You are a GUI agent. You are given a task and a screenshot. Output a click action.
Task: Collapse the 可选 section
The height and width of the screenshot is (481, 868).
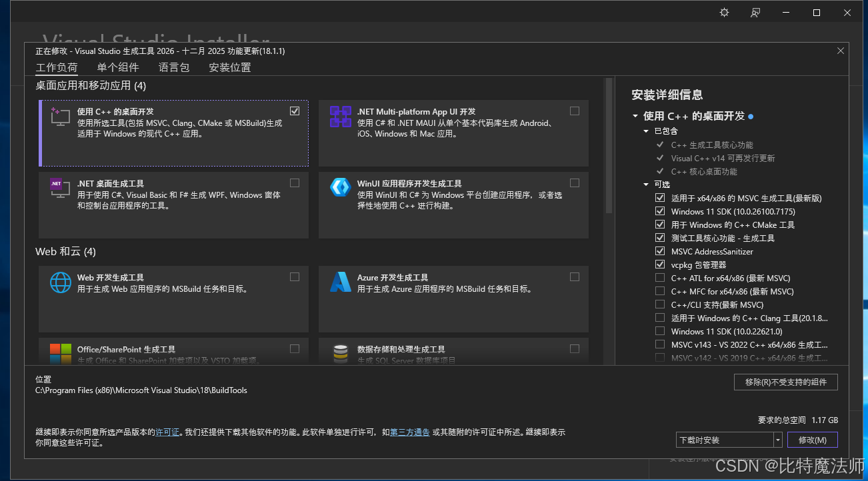(x=646, y=185)
